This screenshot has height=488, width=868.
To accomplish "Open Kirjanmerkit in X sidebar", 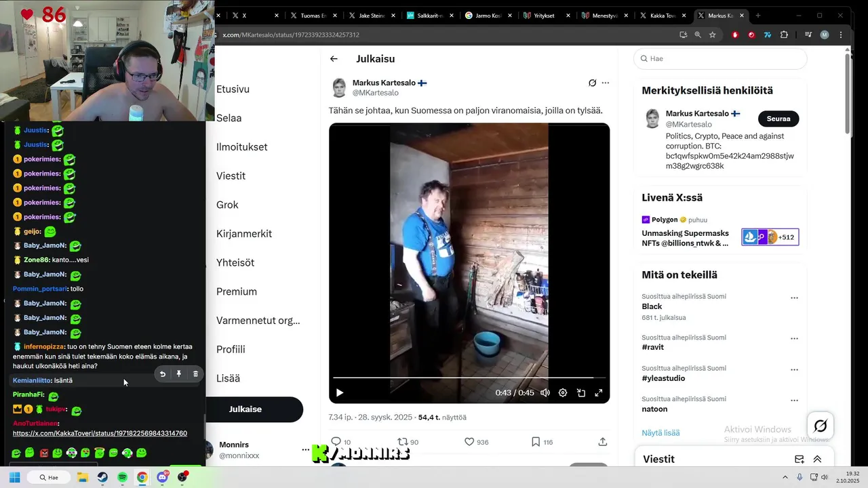I will point(244,234).
